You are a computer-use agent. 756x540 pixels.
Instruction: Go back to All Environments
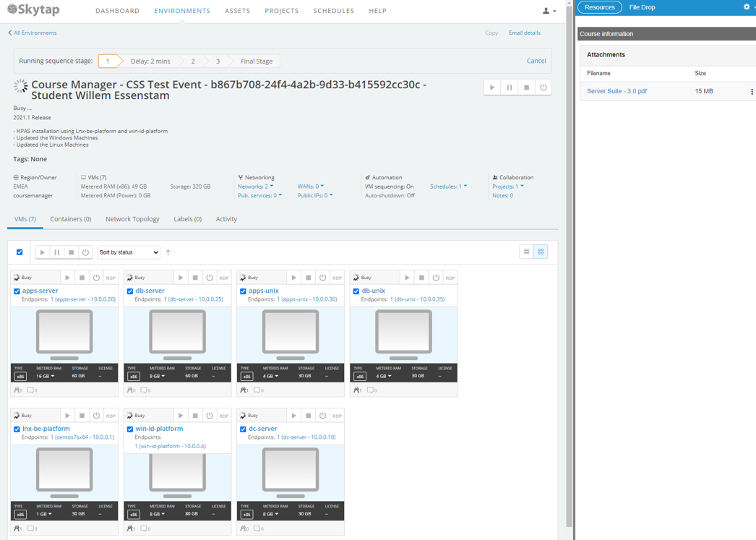point(33,33)
